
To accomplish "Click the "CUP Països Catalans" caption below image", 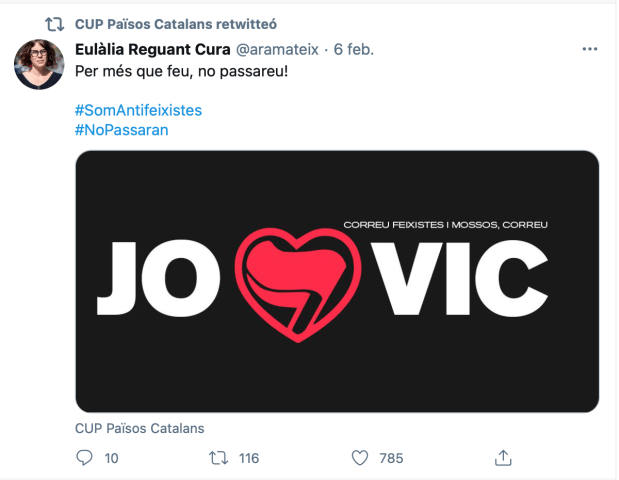I will pyautogui.click(x=140, y=428).
